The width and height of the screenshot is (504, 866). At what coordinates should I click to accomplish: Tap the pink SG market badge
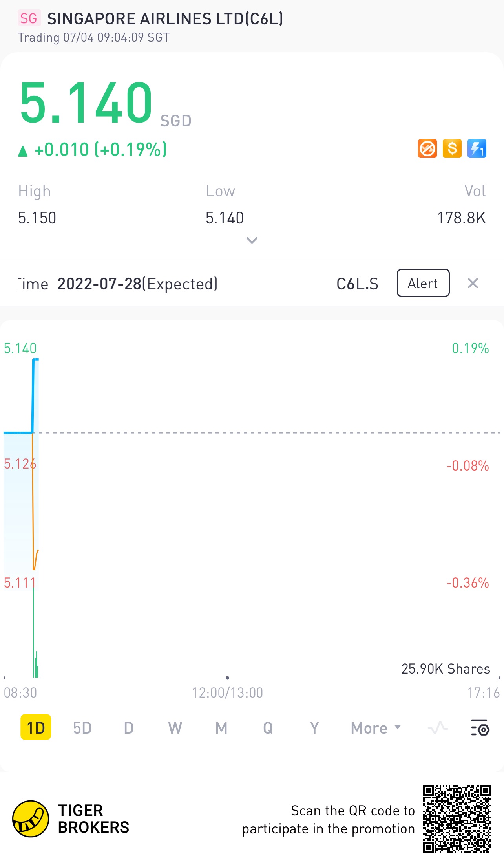[29, 18]
